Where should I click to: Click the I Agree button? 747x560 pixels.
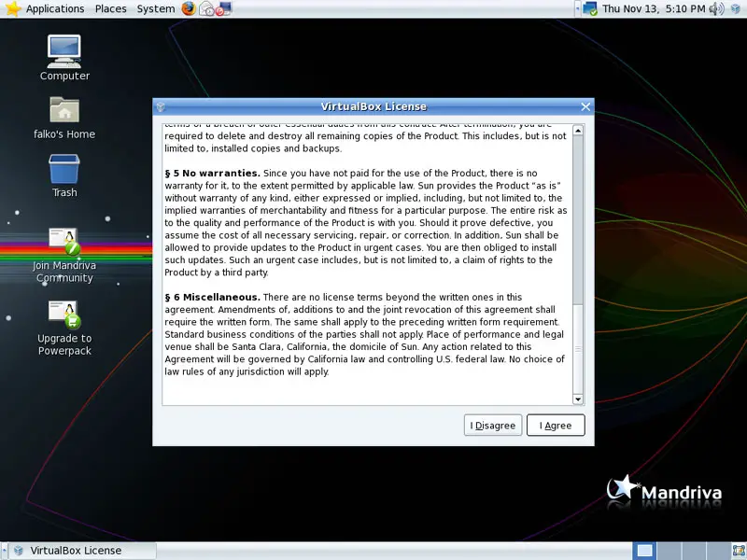pos(556,426)
